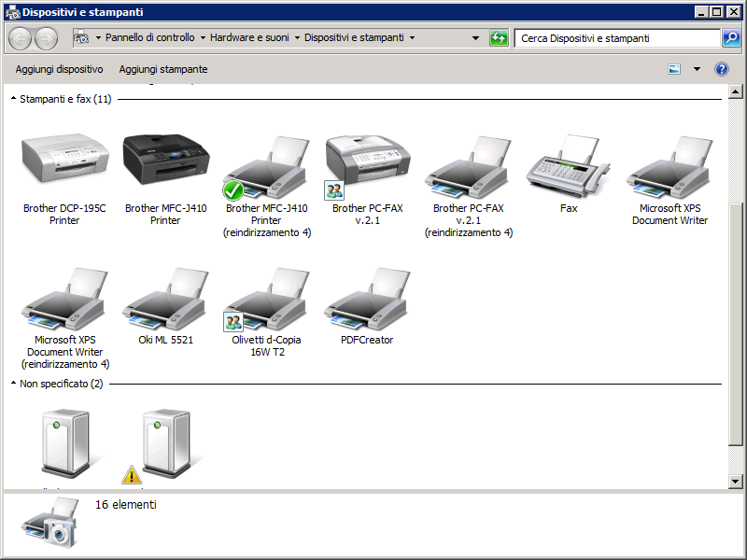Image resolution: width=747 pixels, height=560 pixels.
Task: Select the Fax device icon
Action: point(569,166)
